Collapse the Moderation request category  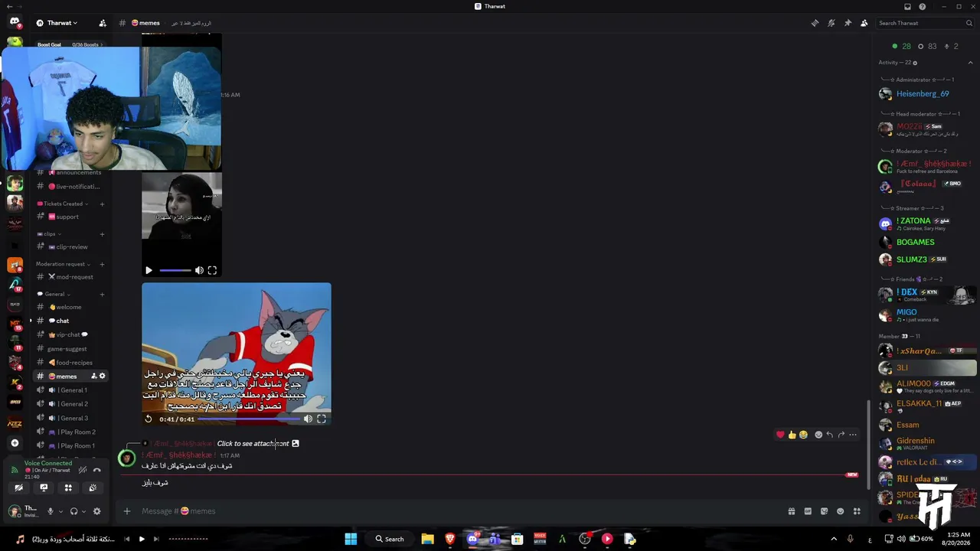click(63, 264)
